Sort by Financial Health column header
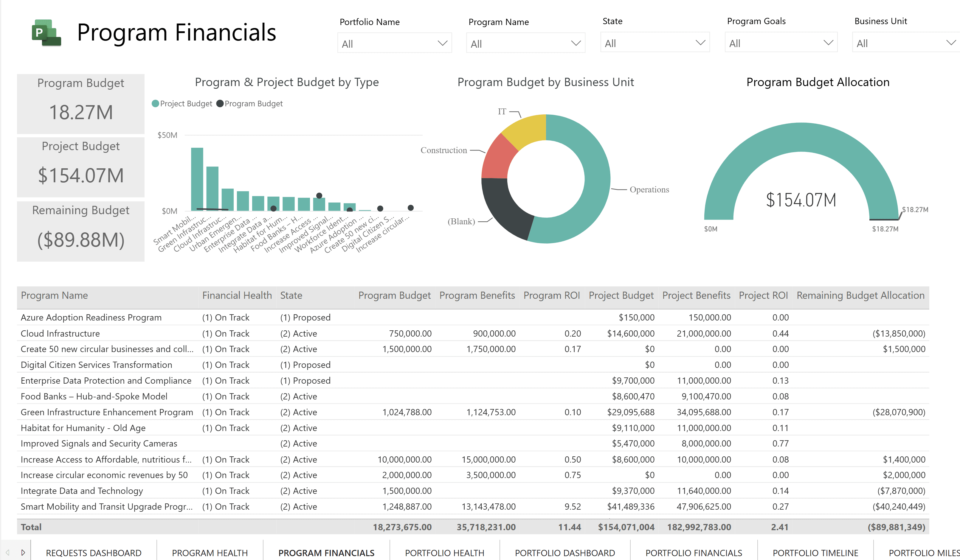Screen dimensions: 960x560 pyautogui.click(x=237, y=295)
